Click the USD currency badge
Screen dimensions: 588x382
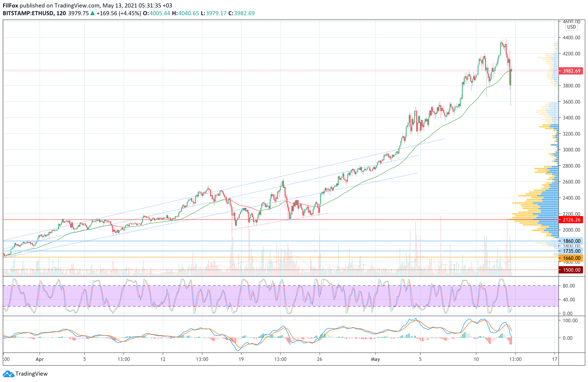(x=571, y=27)
